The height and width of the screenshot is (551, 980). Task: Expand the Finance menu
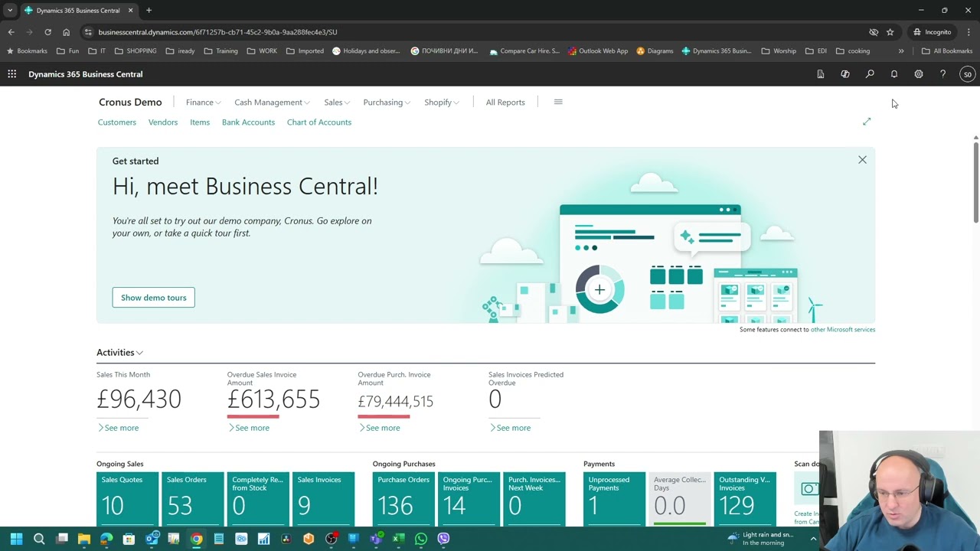coord(203,102)
